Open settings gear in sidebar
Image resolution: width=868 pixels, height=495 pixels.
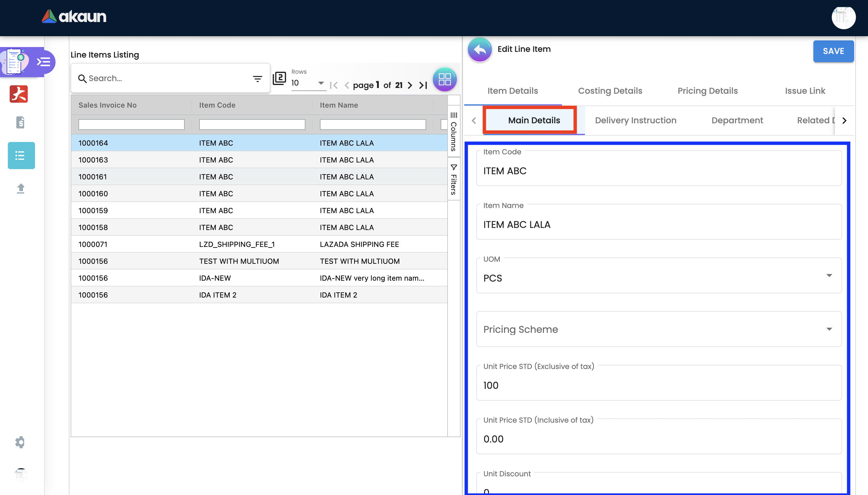20,442
